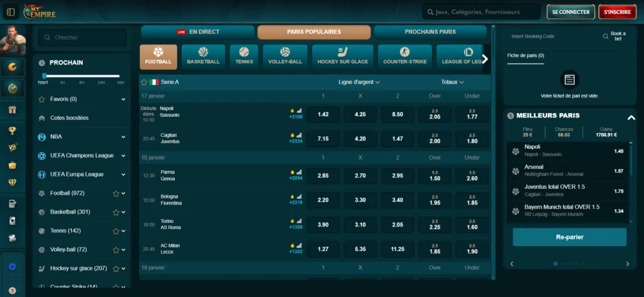Viewport: 644px width, 297px height.
Task: Select the Tennis sport icon tile
Action: point(244,56)
